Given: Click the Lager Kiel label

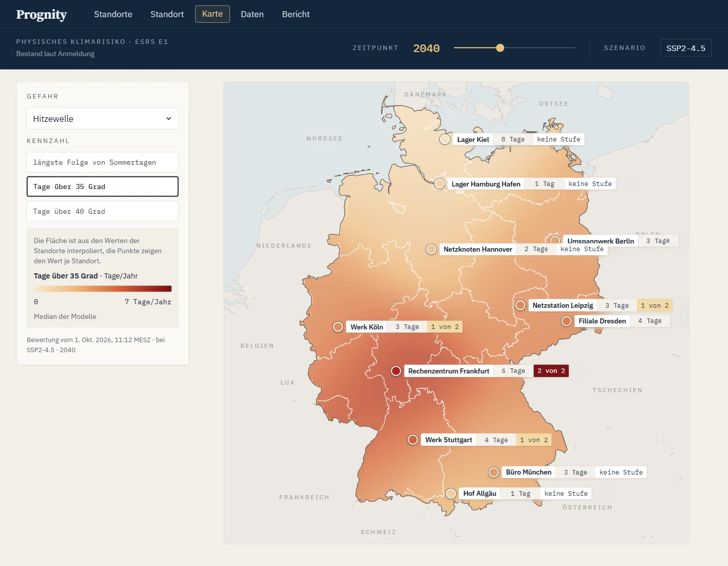Looking at the screenshot, I should [473, 139].
